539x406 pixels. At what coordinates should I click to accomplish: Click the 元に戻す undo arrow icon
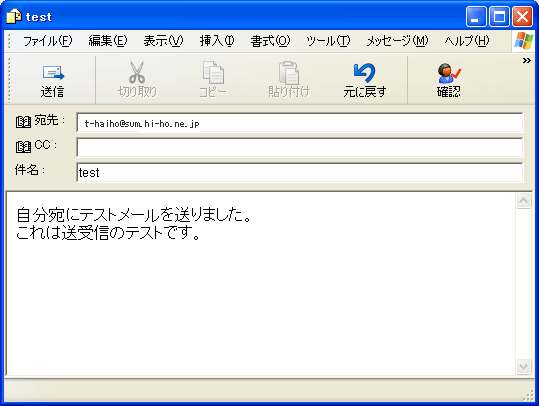point(364,73)
